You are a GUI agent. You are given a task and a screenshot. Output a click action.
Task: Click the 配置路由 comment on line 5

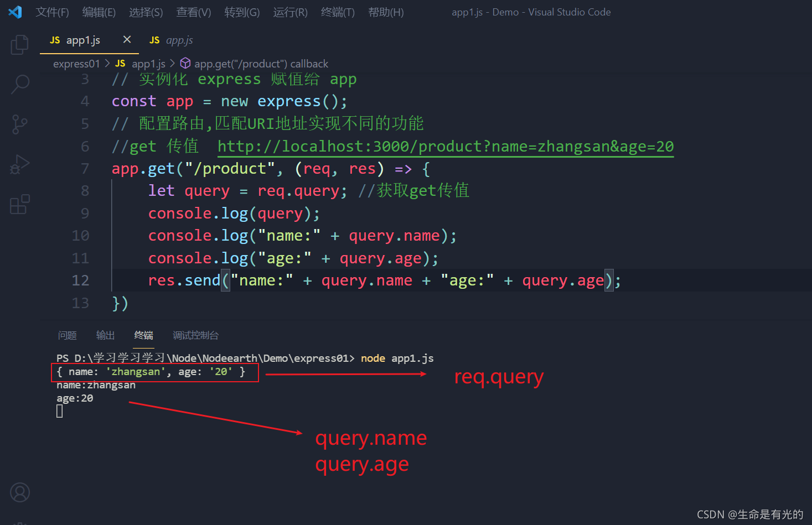pyautogui.click(x=268, y=123)
